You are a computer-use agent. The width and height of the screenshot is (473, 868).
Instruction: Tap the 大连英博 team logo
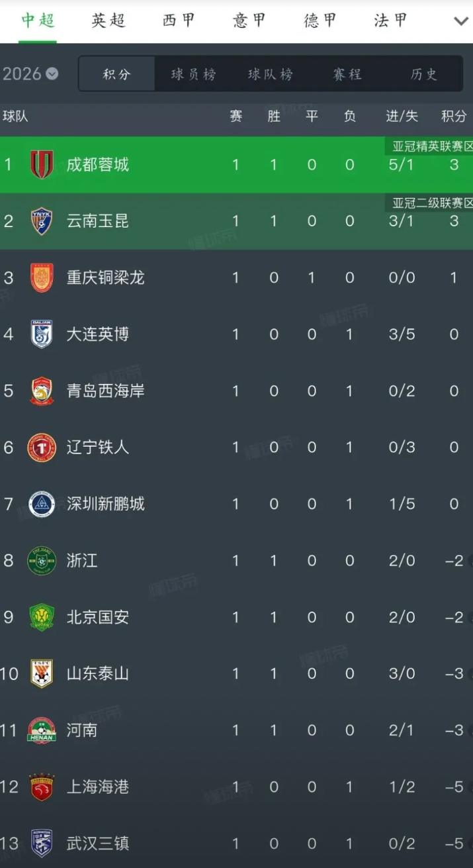click(42, 334)
